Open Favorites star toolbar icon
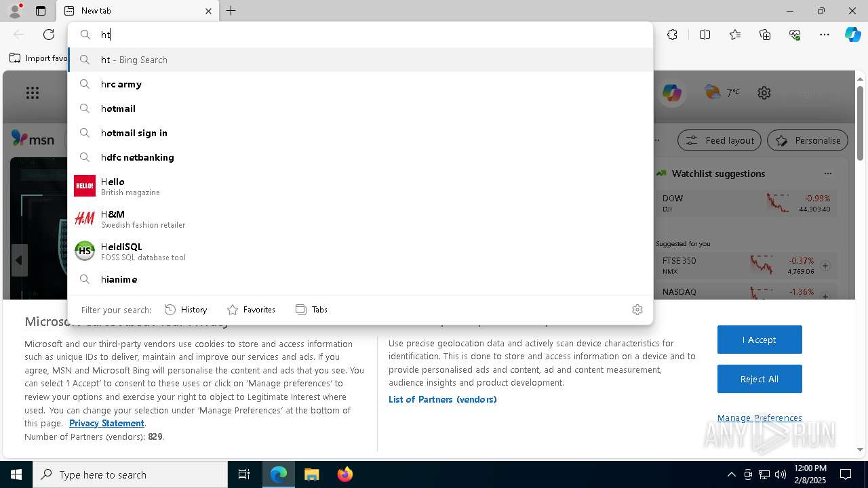868x488 pixels. click(x=735, y=35)
